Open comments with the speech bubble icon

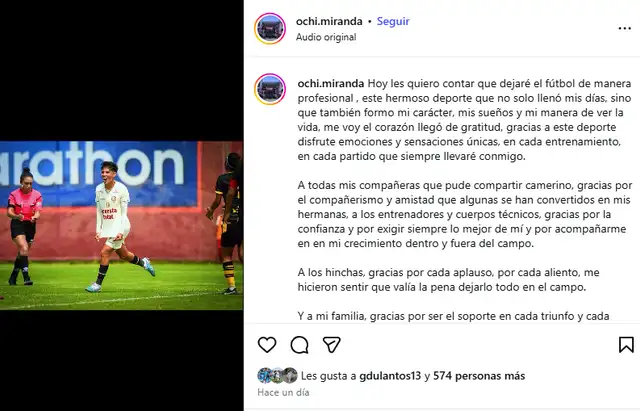299,345
